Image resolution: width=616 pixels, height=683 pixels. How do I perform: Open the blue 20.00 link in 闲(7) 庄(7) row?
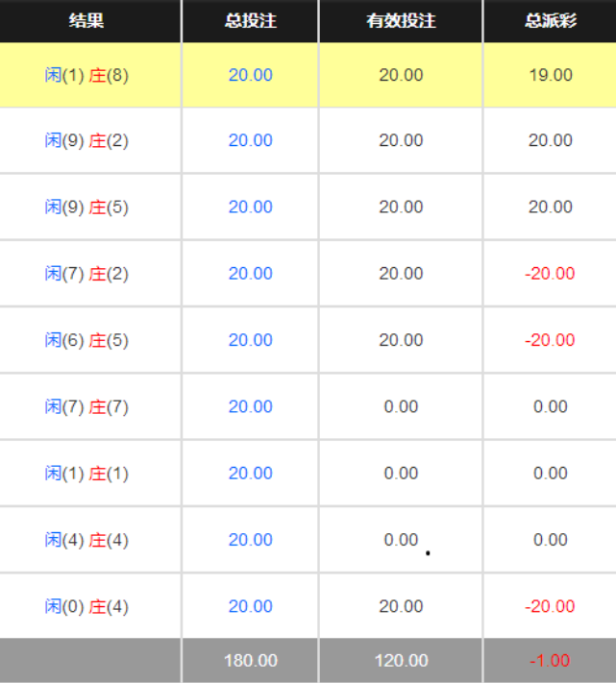click(x=250, y=406)
